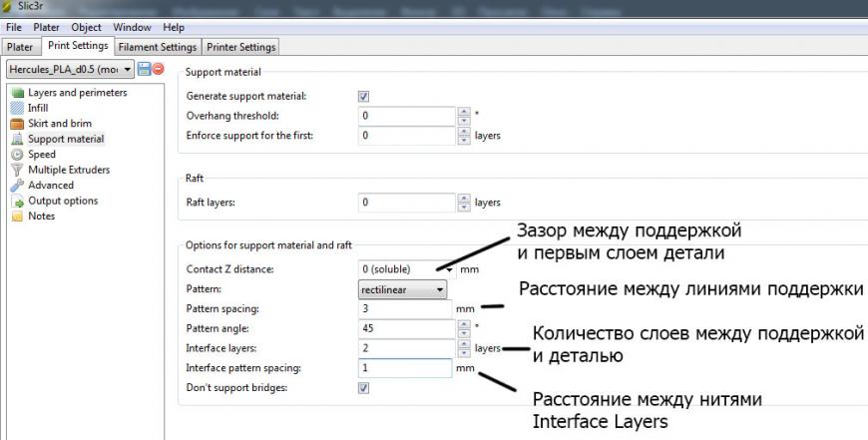Decrease Raft layers with down arrow
The width and height of the screenshot is (868, 440).
click(x=464, y=207)
